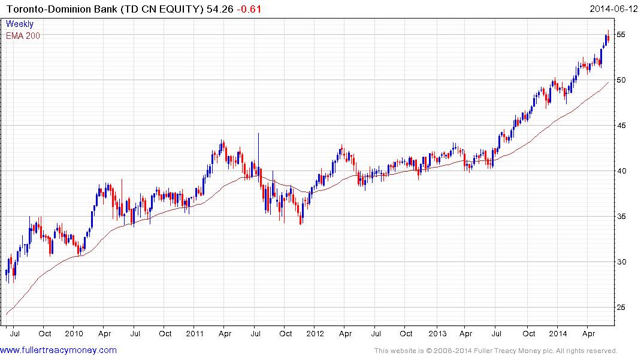Viewport: 644px width, 359px height.
Task: Click the 2013 year label on time axis
Action: coord(437,333)
